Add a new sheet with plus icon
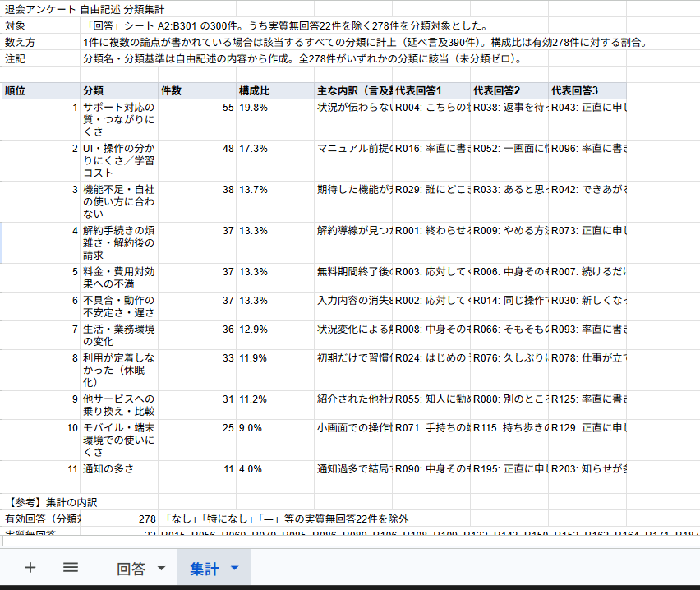The width and height of the screenshot is (700, 590). pyautogui.click(x=30, y=568)
